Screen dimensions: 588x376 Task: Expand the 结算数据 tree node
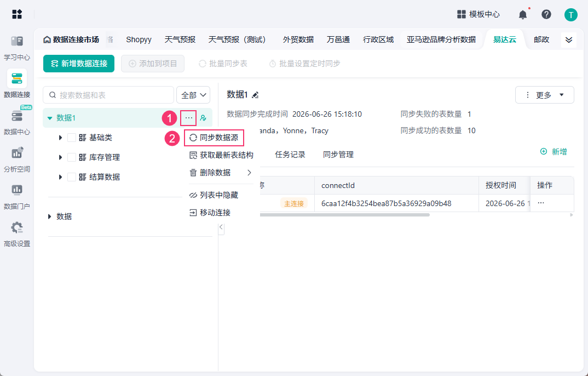[x=60, y=176]
